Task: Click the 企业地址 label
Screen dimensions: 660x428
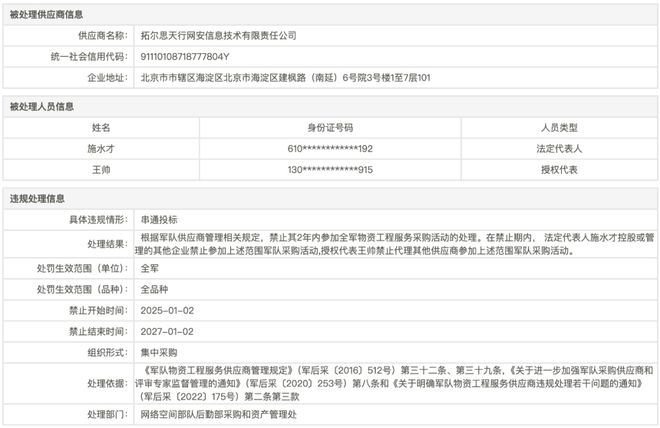Action: click(x=108, y=78)
